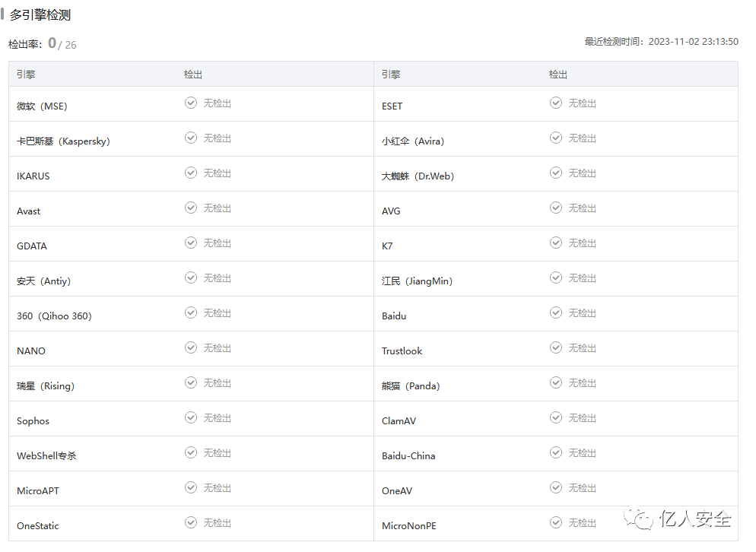Click the check icon in the Avast row
The width and height of the screenshot is (756, 552).
[191, 208]
